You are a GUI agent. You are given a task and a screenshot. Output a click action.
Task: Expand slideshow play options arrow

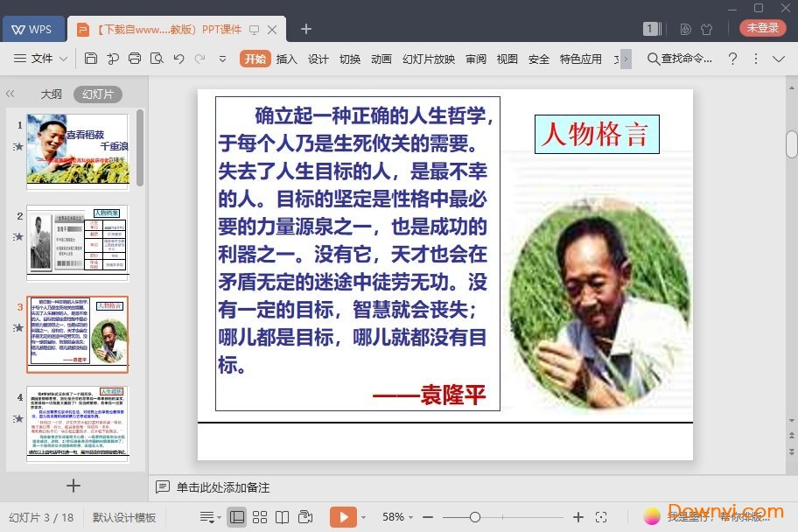point(363,517)
